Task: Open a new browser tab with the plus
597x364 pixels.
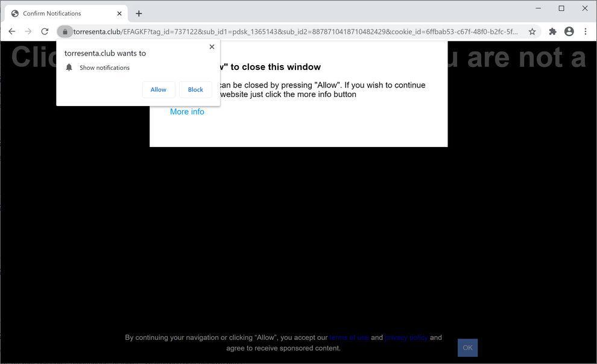Action: tap(139, 13)
